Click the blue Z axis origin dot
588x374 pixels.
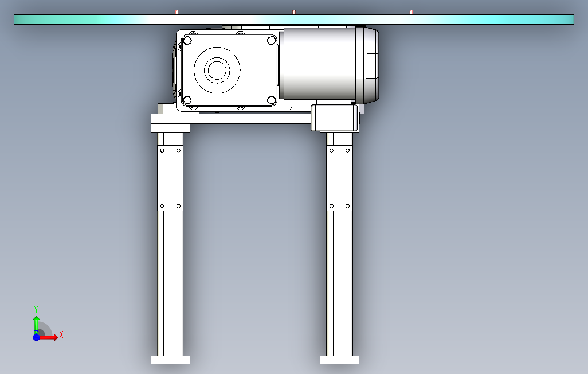click(x=36, y=338)
